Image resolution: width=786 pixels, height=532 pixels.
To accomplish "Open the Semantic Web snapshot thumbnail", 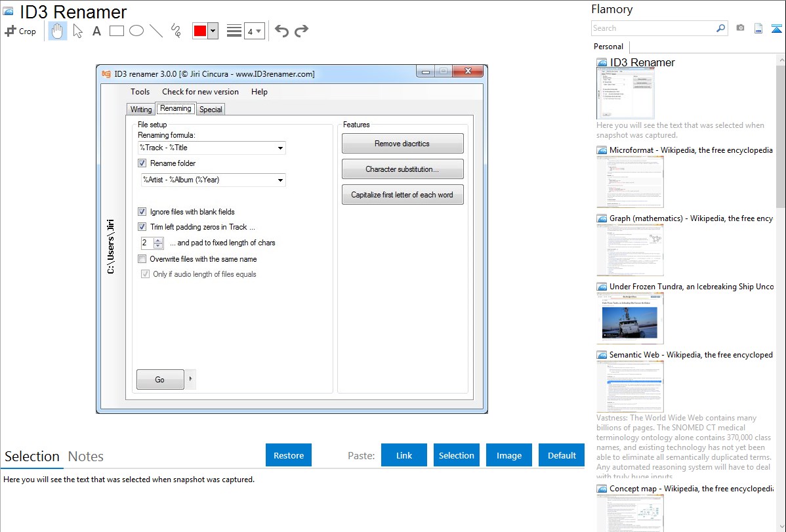I will 630,386.
